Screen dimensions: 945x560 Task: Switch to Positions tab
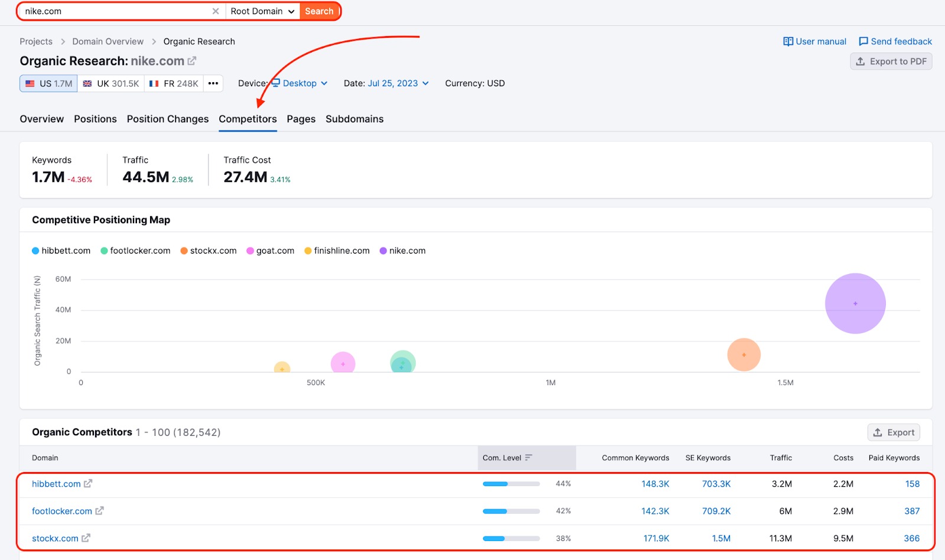point(95,119)
